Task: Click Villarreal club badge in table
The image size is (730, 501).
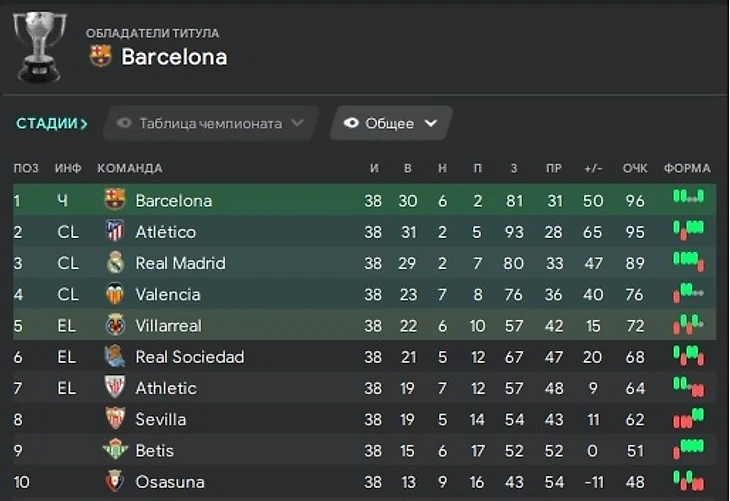Action: click(x=115, y=325)
